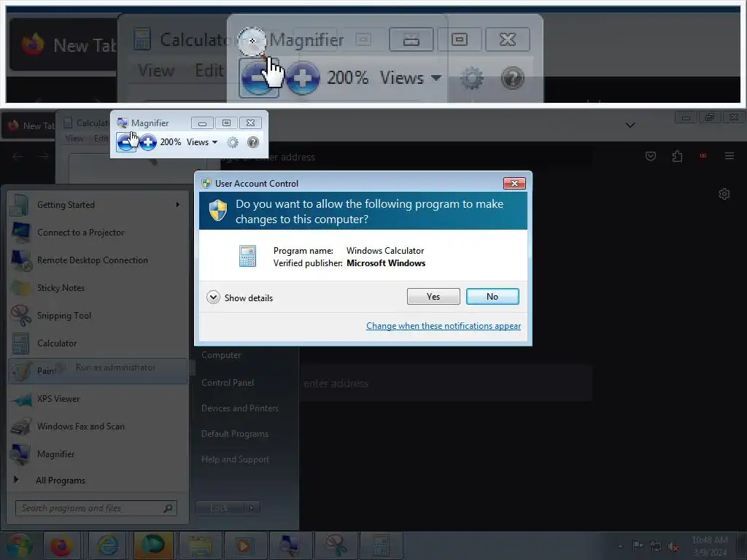Screen dimensions: 747x560
Task: Click Internet Explorer icon on taskbar
Action: click(107, 545)
